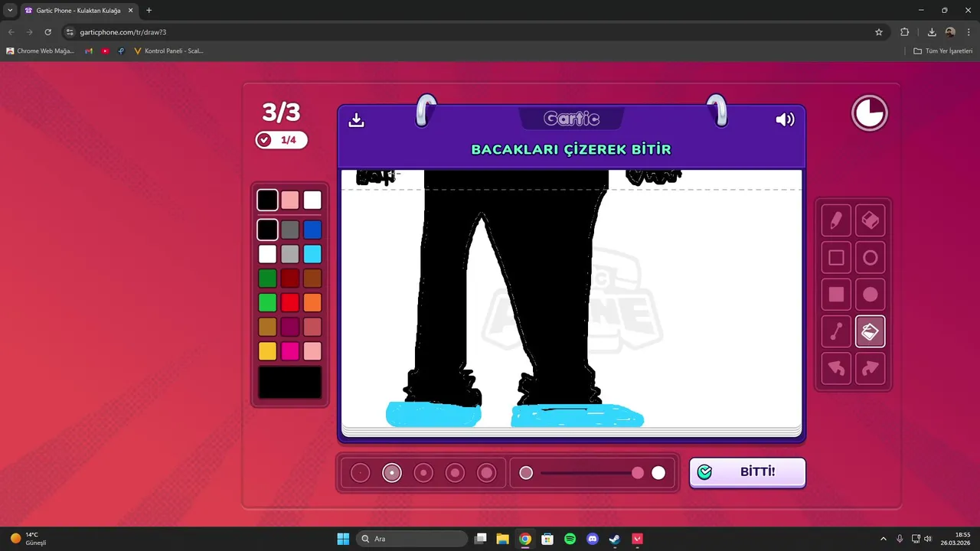Screen dimensions: 980x551
Task: Choose the dark green color swatch
Action: point(267,278)
